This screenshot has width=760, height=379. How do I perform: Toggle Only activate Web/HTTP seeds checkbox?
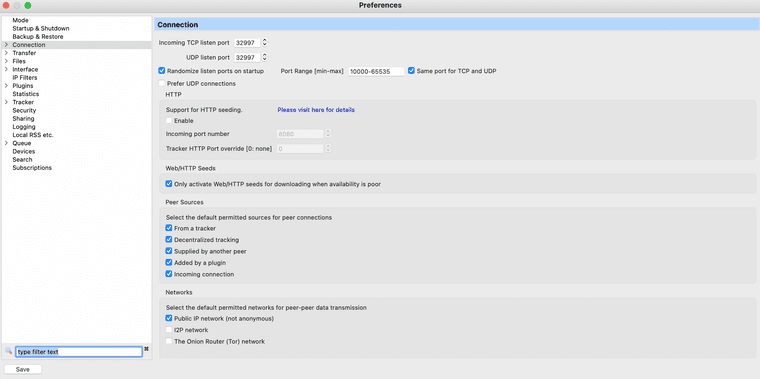click(169, 184)
